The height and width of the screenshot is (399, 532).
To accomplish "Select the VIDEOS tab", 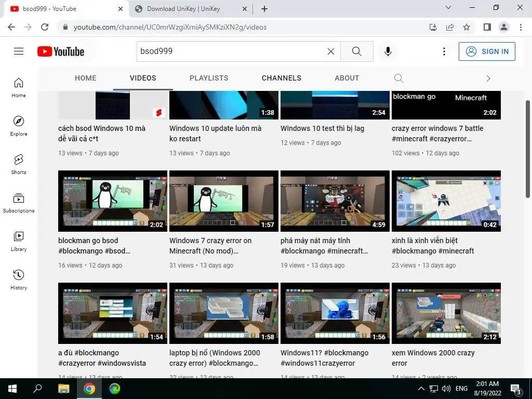I will point(143,78).
